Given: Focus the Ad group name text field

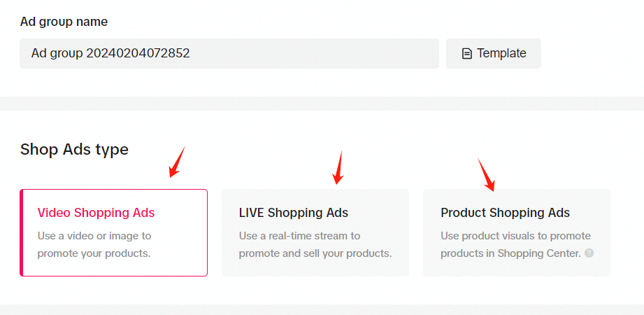Looking at the screenshot, I should (229, 53).
